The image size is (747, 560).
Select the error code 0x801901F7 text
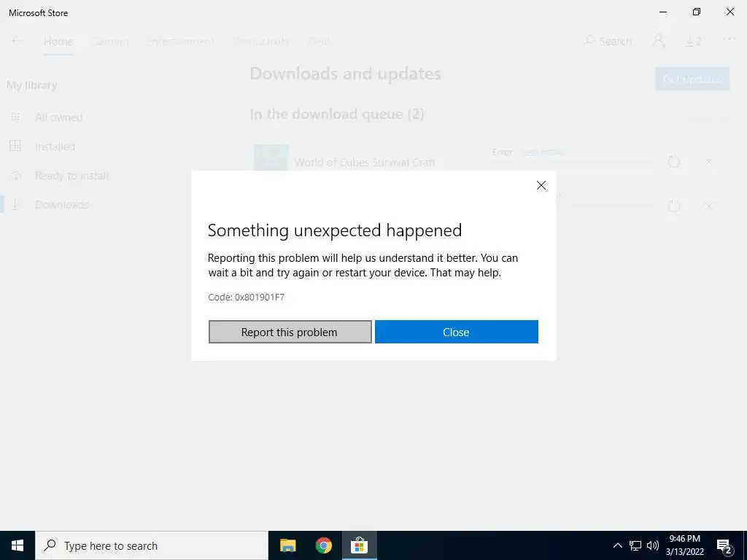tap(259, 297)
